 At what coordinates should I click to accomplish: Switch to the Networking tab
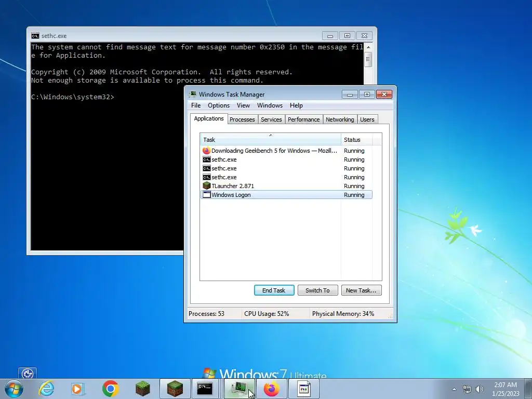(340, 119)
